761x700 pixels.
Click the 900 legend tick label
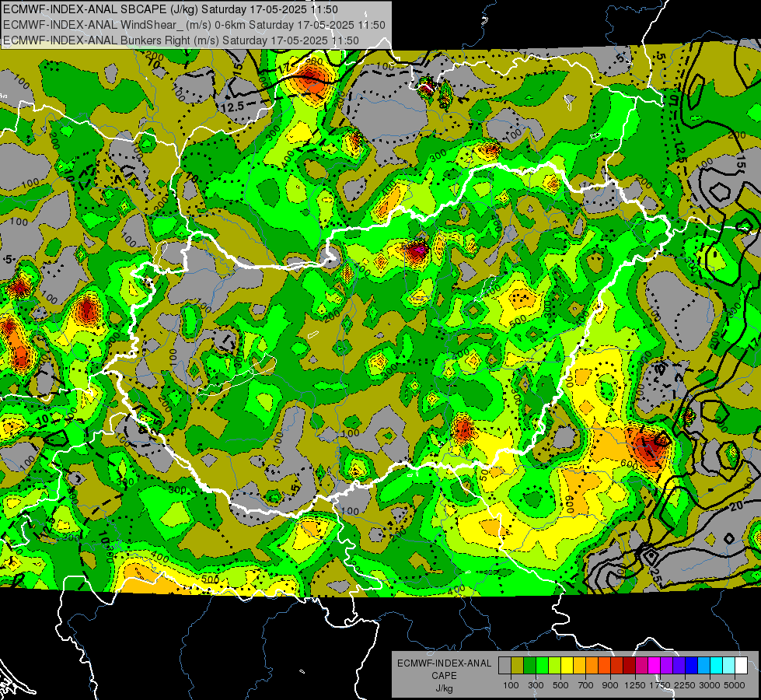click(x=610, y=685)
